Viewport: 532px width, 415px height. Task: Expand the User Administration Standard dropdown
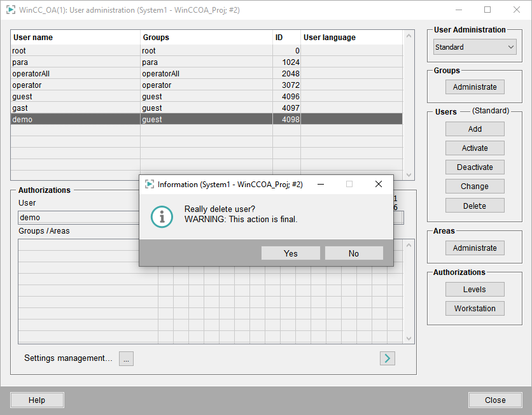point(475,47)
